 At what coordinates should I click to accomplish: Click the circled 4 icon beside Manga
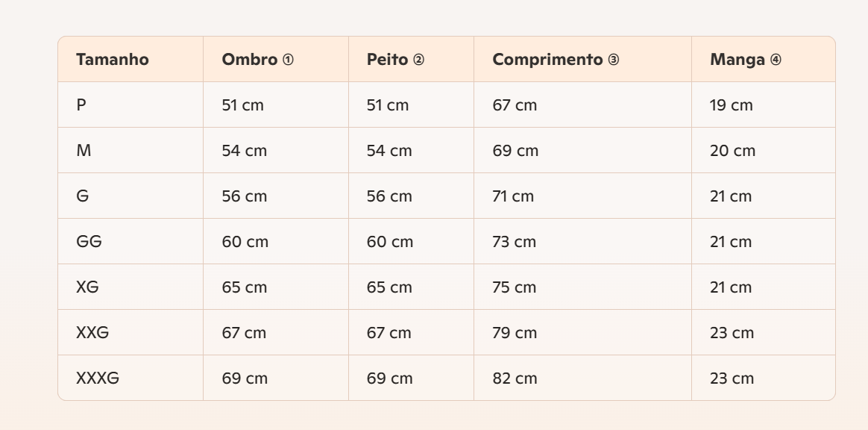(x=776, y=60)
